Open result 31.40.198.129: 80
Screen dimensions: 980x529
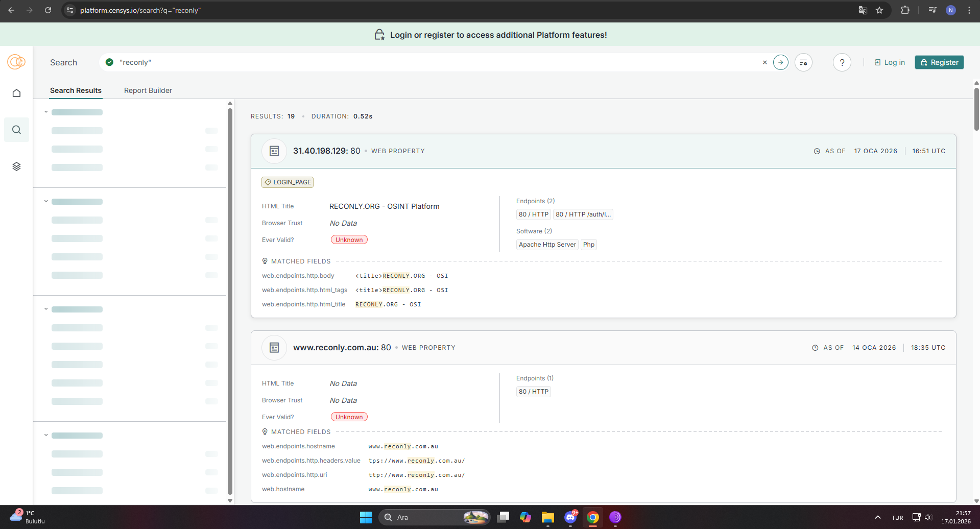coord(327,151)
